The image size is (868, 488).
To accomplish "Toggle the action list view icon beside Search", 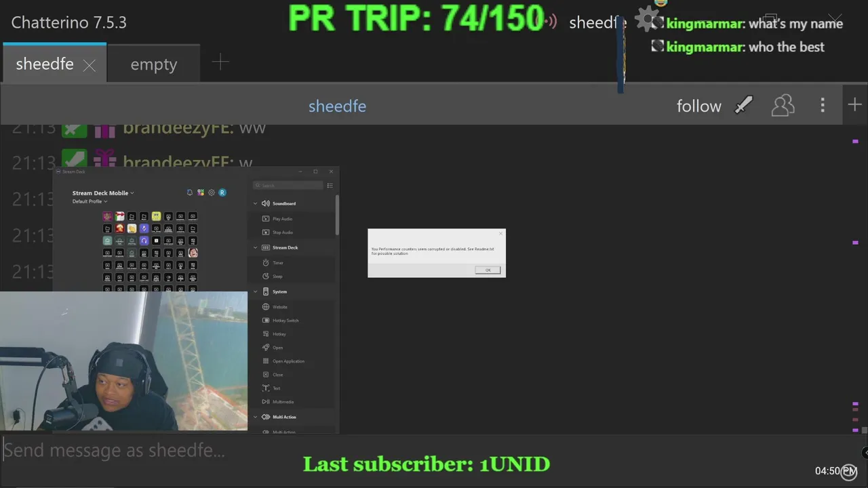I will point(330,186).
